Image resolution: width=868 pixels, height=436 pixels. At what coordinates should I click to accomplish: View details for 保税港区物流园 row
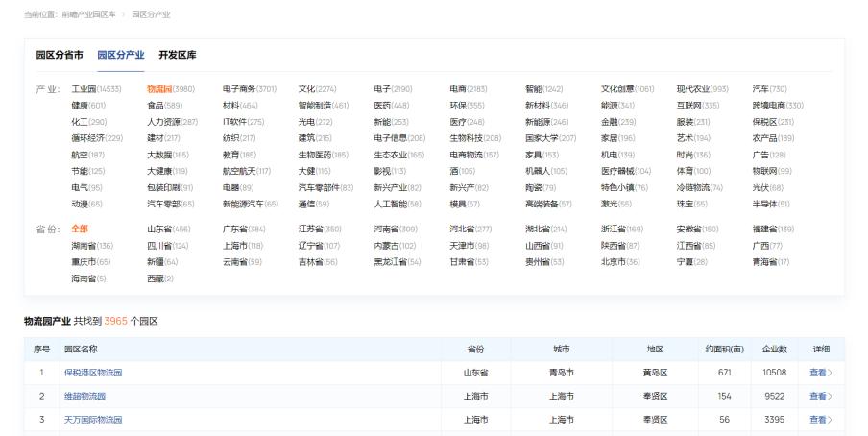pos(821,373)
